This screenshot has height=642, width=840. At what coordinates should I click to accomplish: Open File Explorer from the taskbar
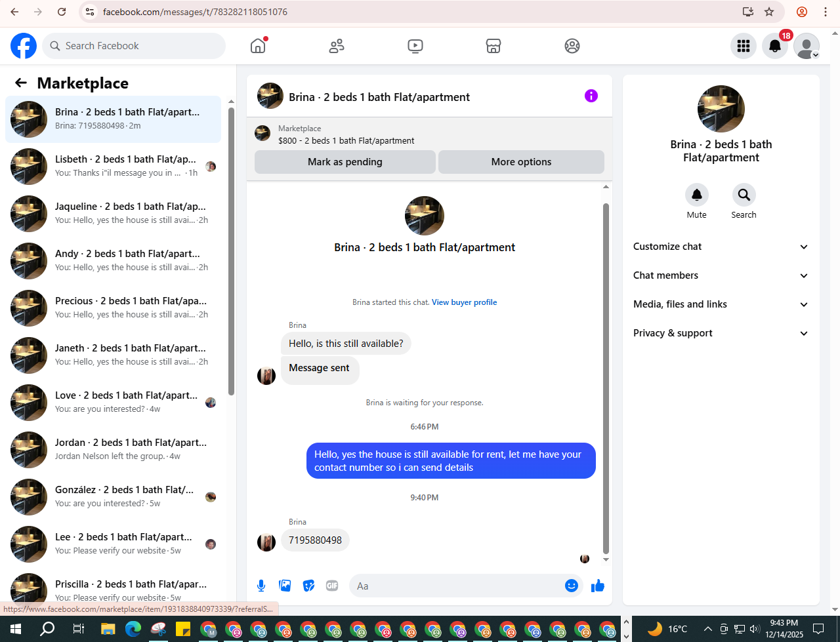pyautogui.click(x=108, y=629)
